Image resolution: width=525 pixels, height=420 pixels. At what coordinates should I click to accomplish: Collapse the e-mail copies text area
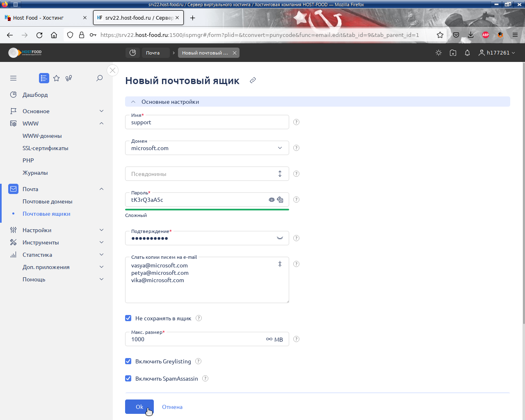point(280,264)
